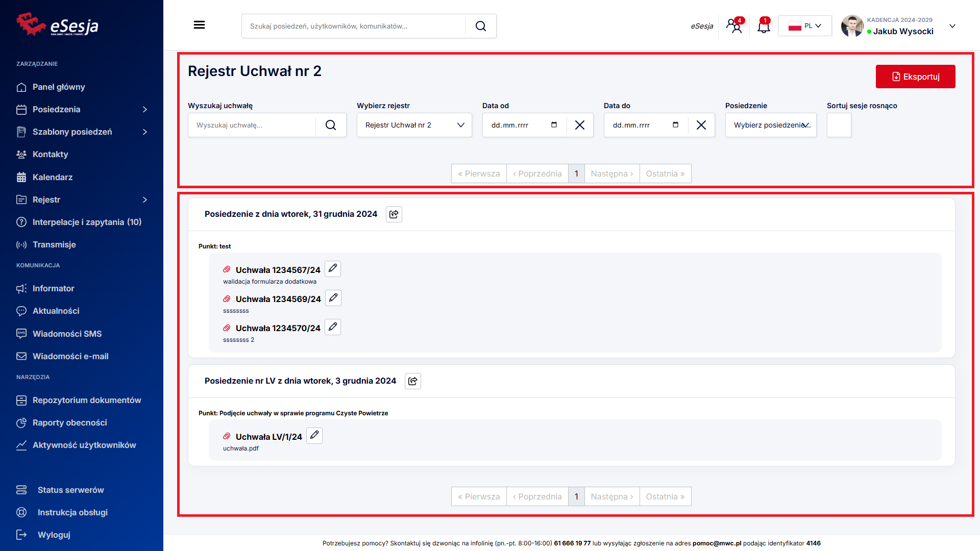
Task: Click the global search magnifier icon
Action: coord(481,26)
